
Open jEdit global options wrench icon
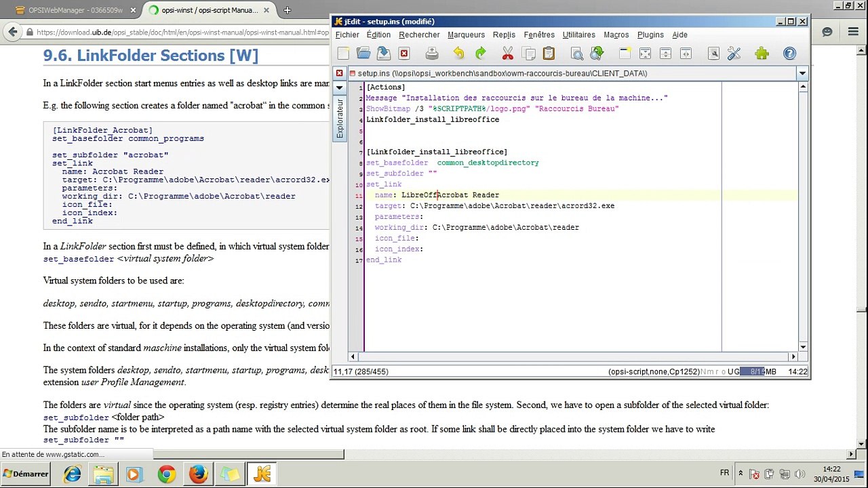pos(734,54)
